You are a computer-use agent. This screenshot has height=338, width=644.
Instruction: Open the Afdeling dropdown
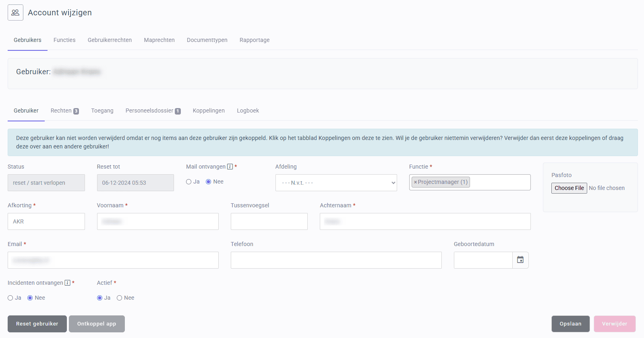(x=336, y=183)
